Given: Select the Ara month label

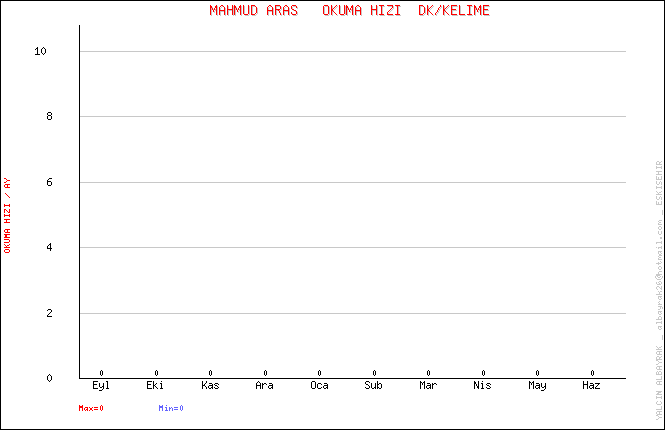Looking at the screenshot, I should coord(265,386).
